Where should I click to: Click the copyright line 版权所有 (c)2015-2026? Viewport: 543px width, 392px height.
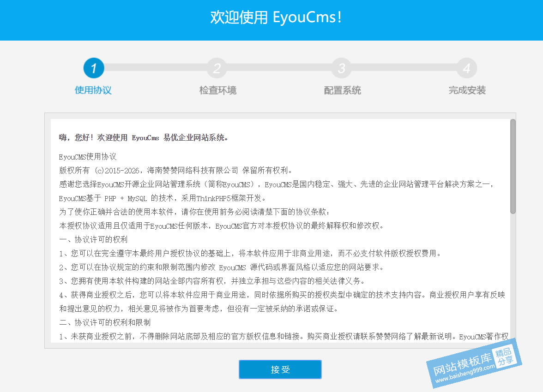click(176, 171)
